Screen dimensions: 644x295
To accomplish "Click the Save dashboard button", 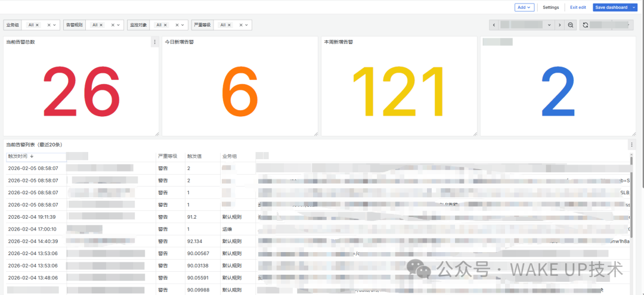I will [x=611, y=7].
